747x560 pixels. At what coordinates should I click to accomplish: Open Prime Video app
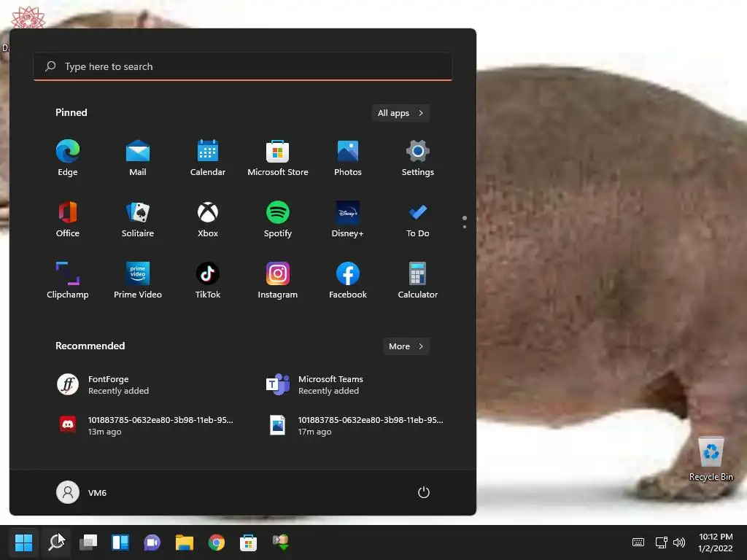pyautogui.click(x=138, y=281)
